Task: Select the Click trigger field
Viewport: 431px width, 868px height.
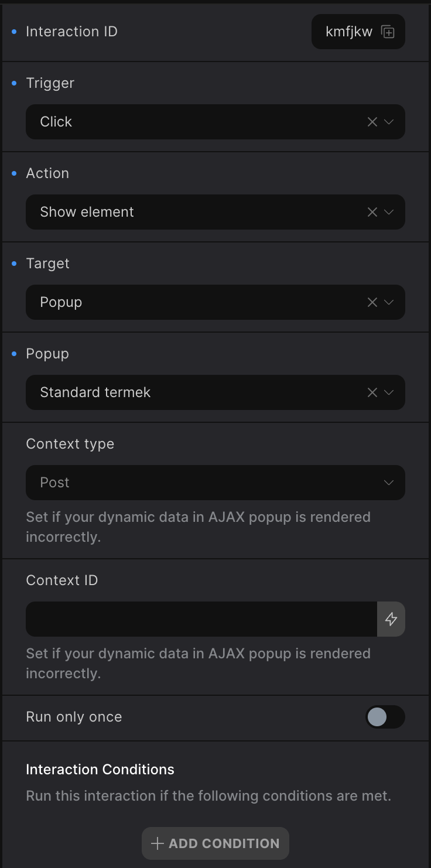Action: [193, 122]
